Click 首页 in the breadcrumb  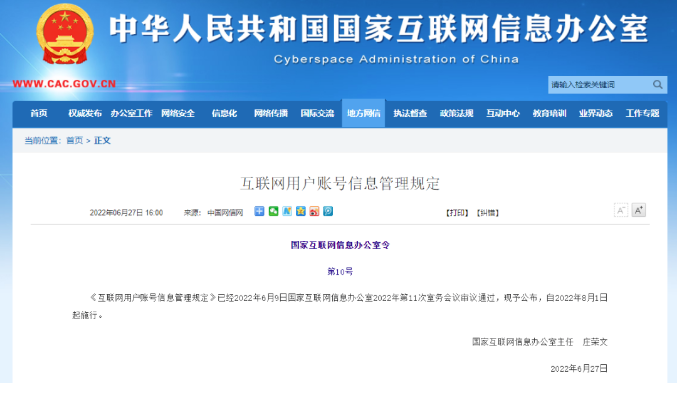click(x=74, y=140)
